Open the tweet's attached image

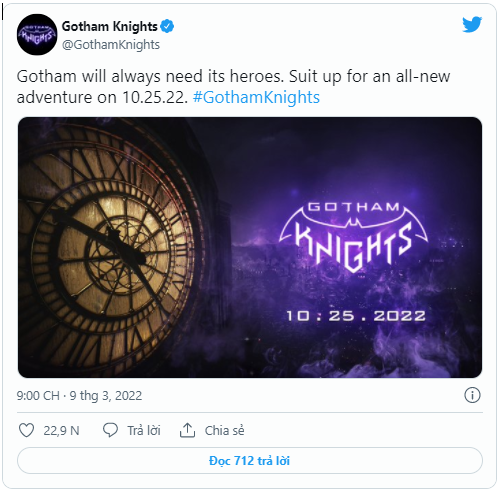click(x=250, y=247)
